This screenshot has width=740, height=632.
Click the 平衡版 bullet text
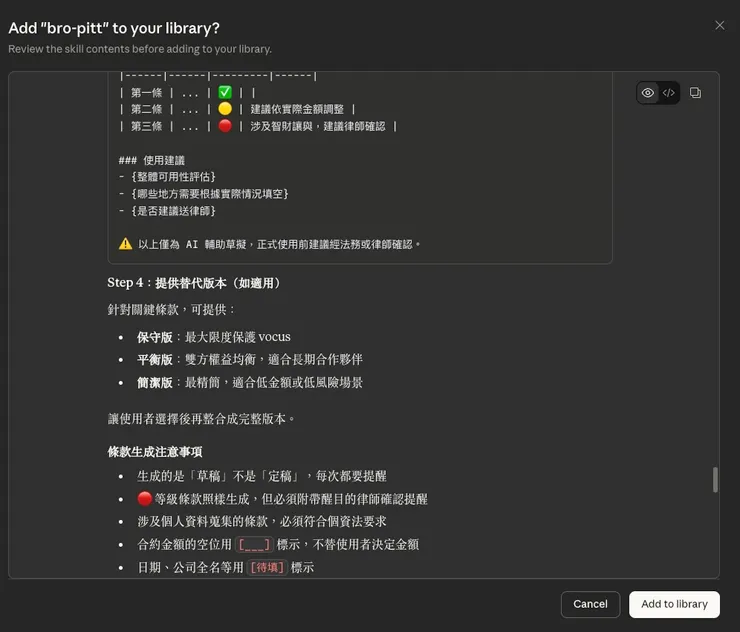[250, 360]
